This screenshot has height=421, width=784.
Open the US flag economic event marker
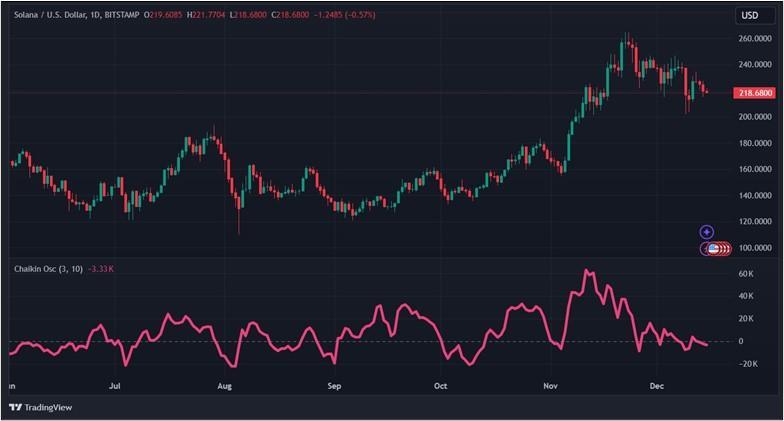click(714, 248)
